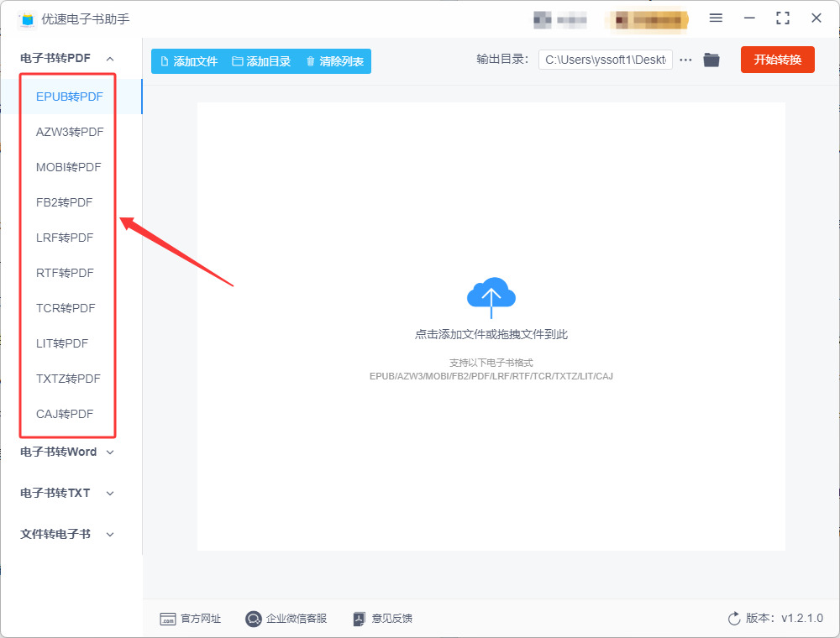Select AZW3转PDF in the sidebar
Screen dimensions: 840x638
(70, 132)
